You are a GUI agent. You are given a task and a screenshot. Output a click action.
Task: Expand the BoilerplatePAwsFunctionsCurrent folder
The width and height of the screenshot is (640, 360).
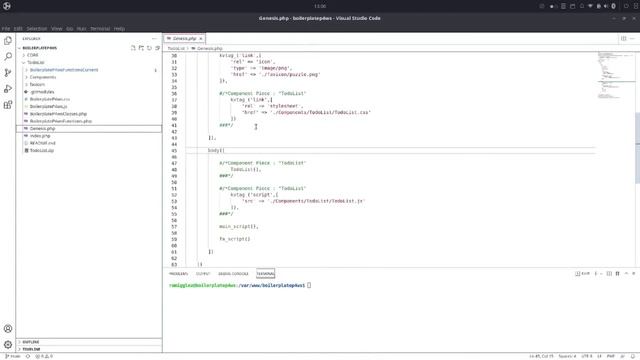pos(64,70)
